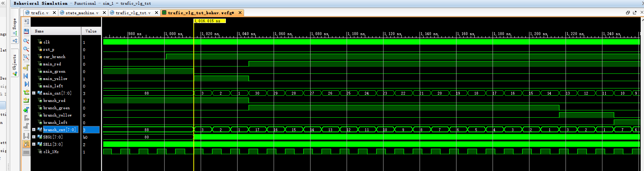Close the trafic_vlg_tst.v tab

[157, 13]
